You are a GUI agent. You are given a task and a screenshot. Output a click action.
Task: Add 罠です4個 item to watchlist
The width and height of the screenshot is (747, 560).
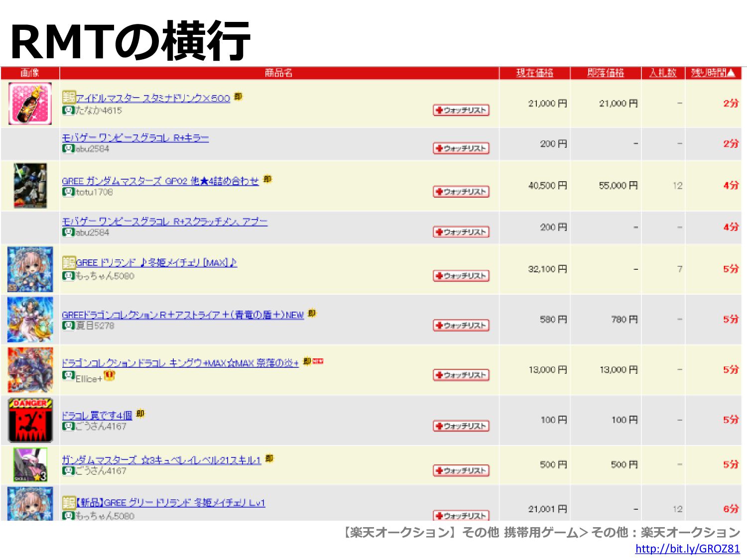(461, 426)
